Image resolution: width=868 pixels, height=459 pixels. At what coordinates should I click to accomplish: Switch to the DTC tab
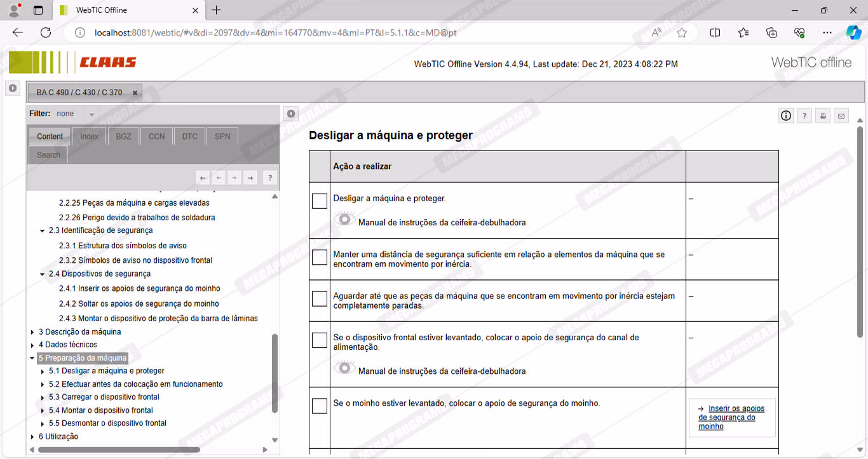click(x=189, y=136)
